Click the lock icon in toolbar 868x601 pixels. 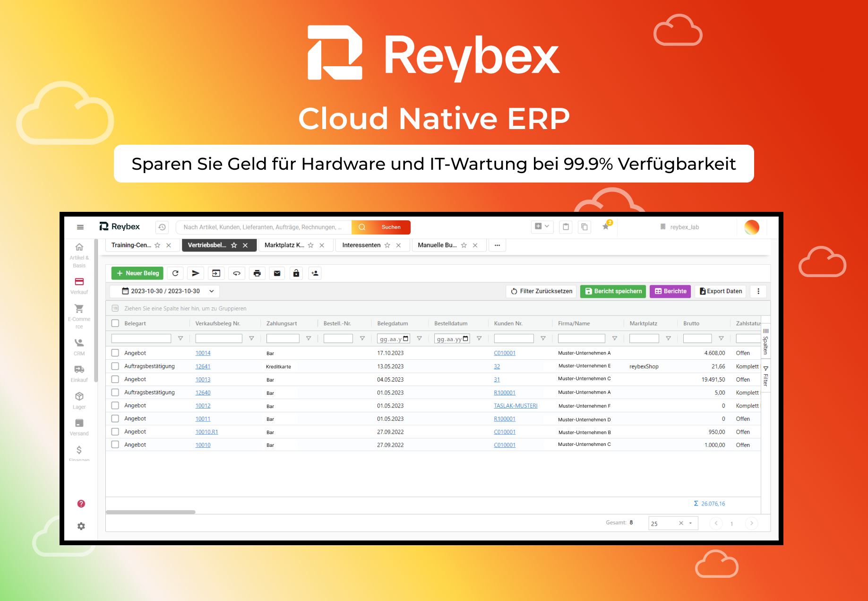coord(296,273)
